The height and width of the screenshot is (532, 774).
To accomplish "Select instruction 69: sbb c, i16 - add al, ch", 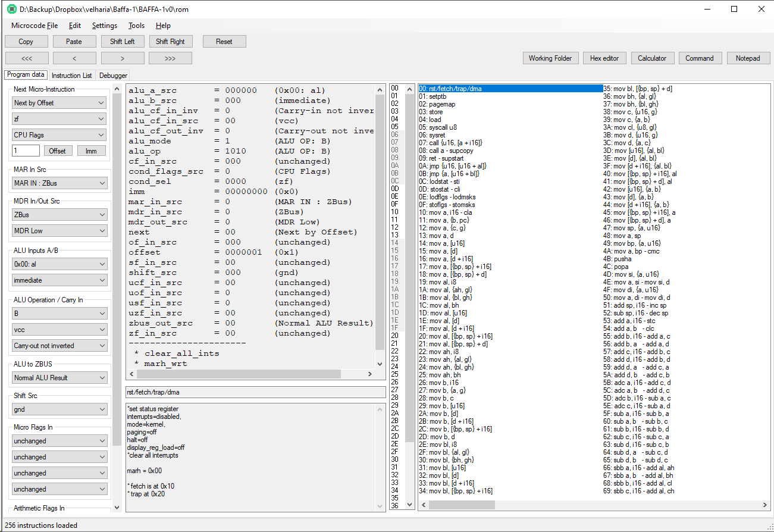I will click(x=639, y=491).
